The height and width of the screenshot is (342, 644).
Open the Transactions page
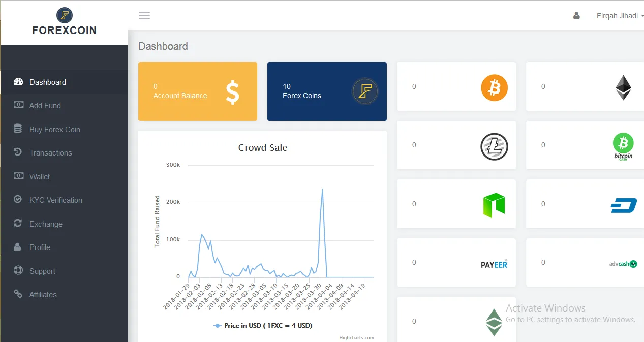coord(64,153)
